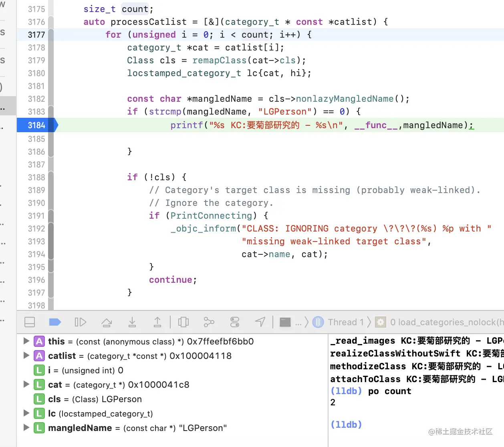This screenshot has height=447, width=504.
Task: Click 'remapClass' call on line 3179
Action: (x=220, y=60)
